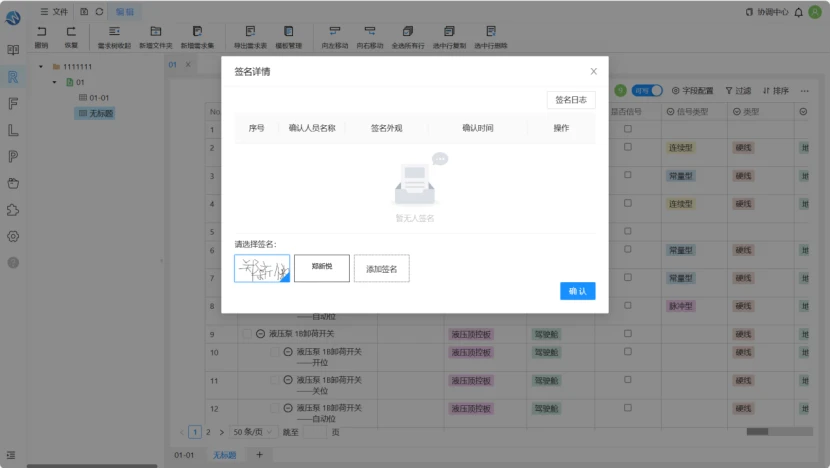The height and width of the screenshot is (468, 831).
Task: Click the 添加签名 add signature box
Action: (382, 269)
